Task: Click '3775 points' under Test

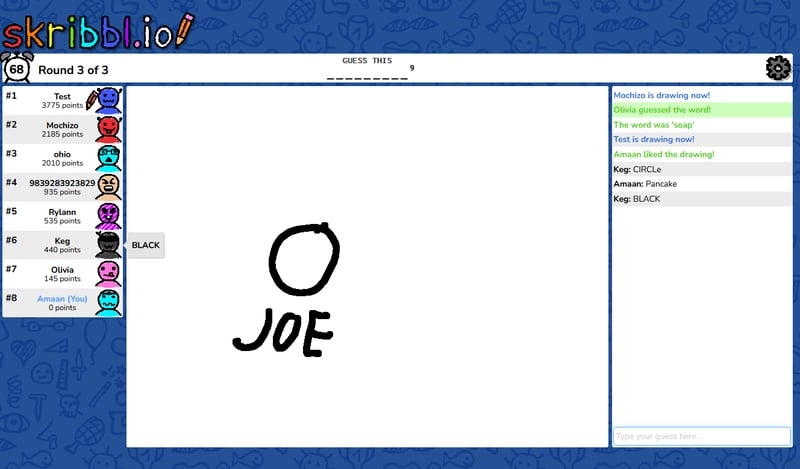Action: 62,105
